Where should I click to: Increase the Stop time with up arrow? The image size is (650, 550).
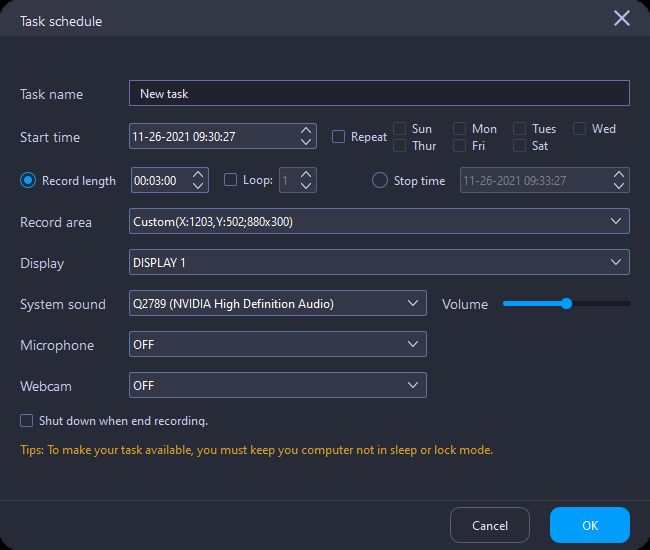coord(619,174)
